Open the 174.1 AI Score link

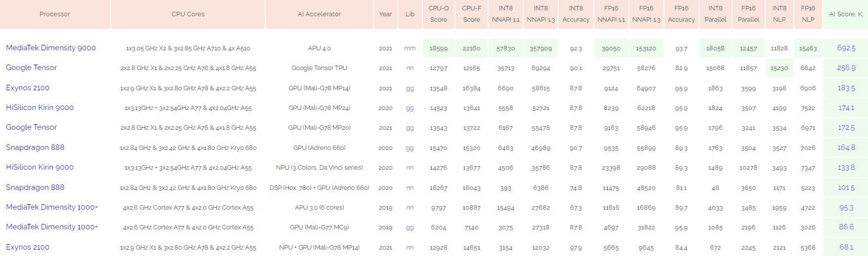(x=846, y=108)
